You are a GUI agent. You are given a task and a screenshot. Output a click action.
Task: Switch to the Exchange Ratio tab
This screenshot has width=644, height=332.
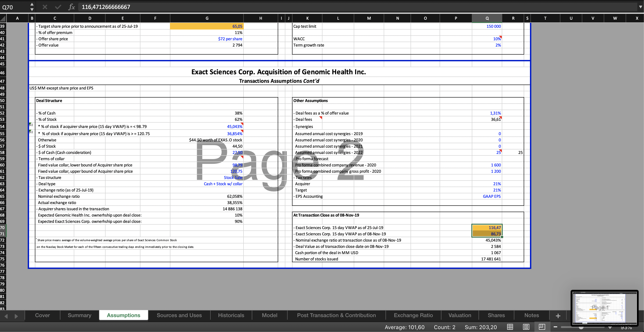click(413, 315)
